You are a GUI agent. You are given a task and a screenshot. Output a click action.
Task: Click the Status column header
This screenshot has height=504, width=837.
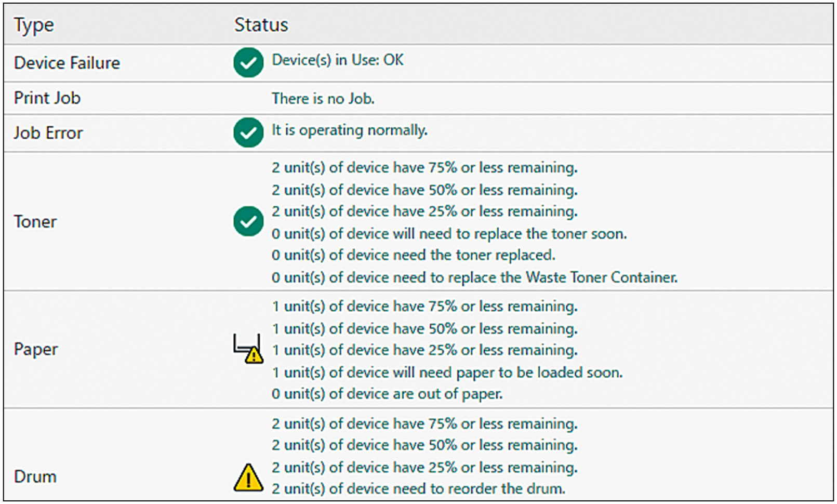point(261,25)
